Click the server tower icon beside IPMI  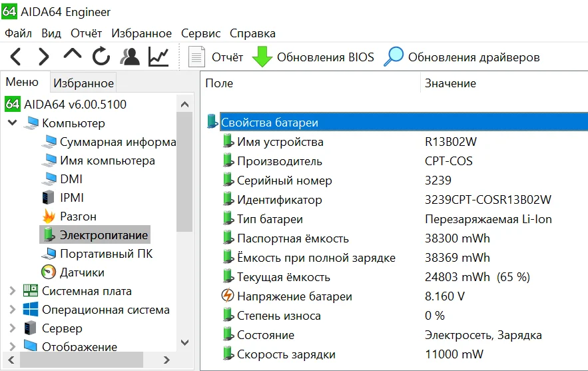pyautogui.click(x=49, y=197)
